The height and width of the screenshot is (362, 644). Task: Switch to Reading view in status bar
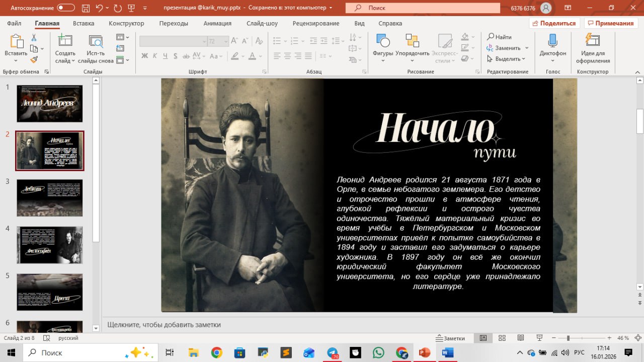[521, 338]
